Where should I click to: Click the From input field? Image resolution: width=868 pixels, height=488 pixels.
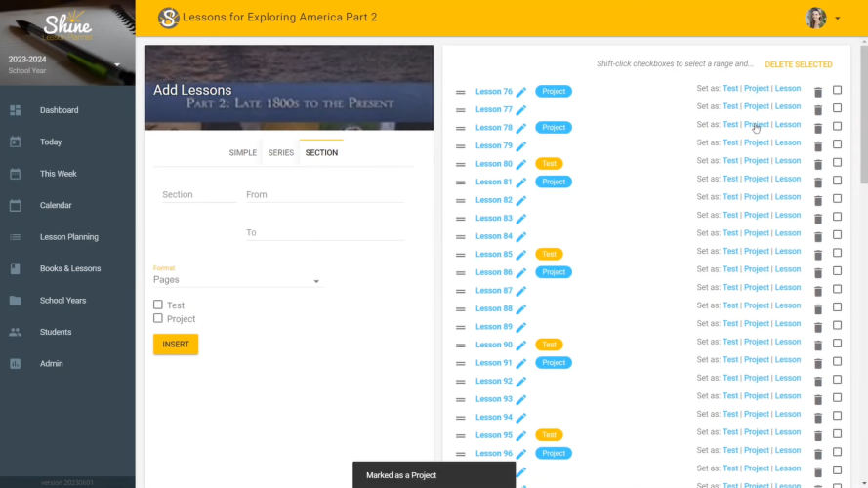[324, 195]
